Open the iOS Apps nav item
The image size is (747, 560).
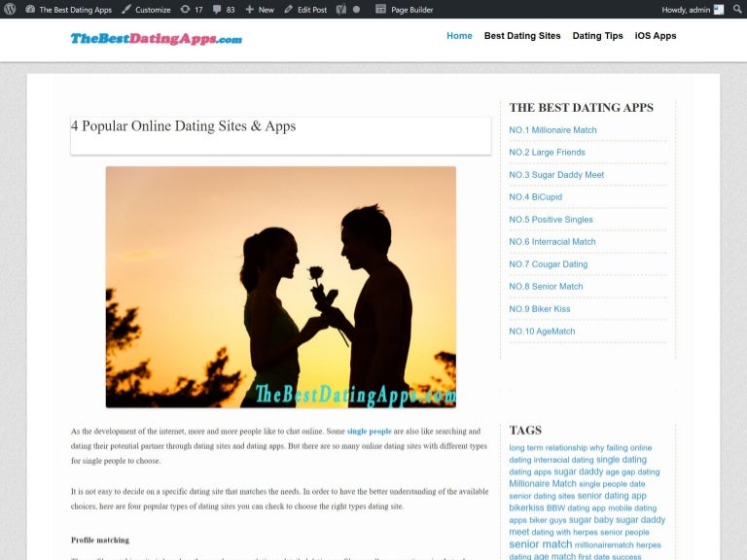(x=656, y=36)
